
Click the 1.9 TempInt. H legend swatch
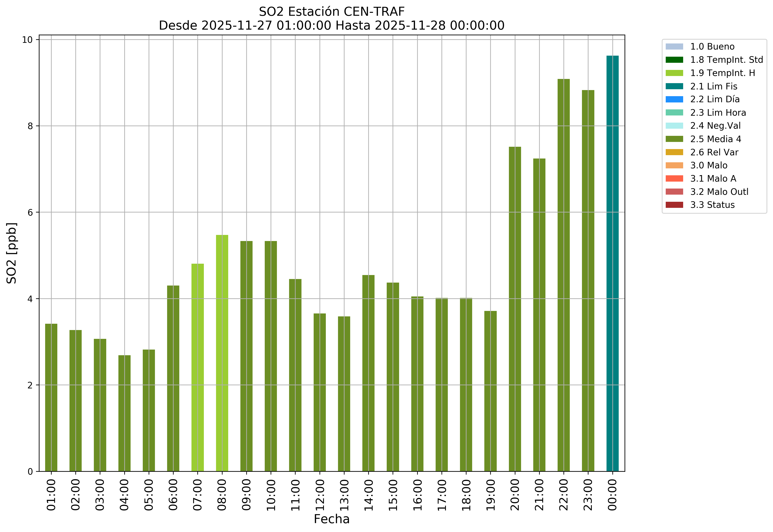(674, 73)
